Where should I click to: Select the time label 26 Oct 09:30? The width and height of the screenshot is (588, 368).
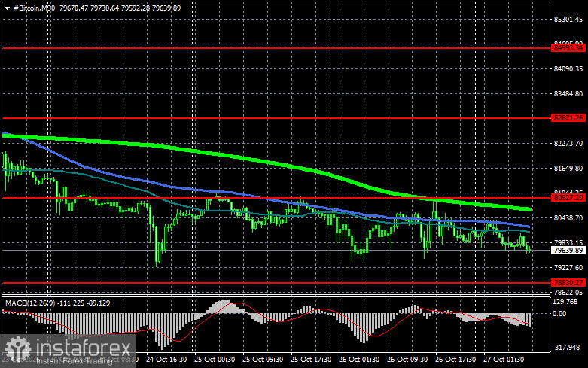click(x=407, y=360)
